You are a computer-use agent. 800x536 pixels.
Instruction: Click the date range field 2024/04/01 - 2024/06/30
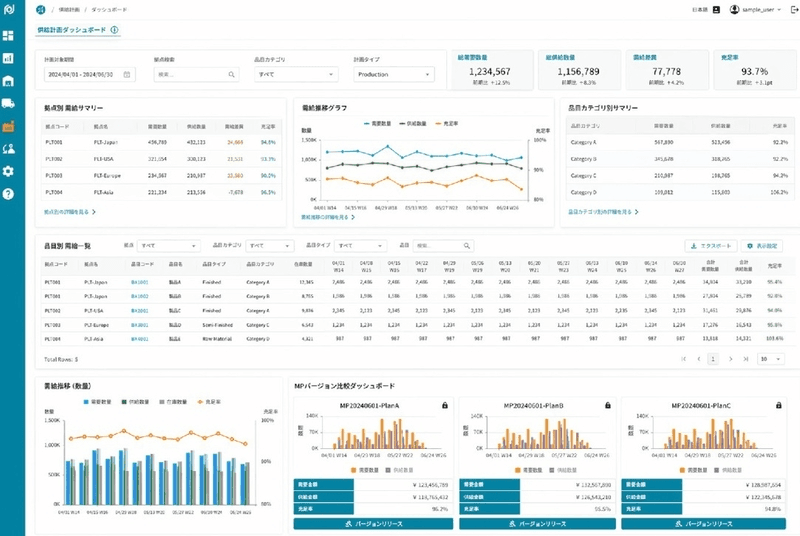coord(90,74)
